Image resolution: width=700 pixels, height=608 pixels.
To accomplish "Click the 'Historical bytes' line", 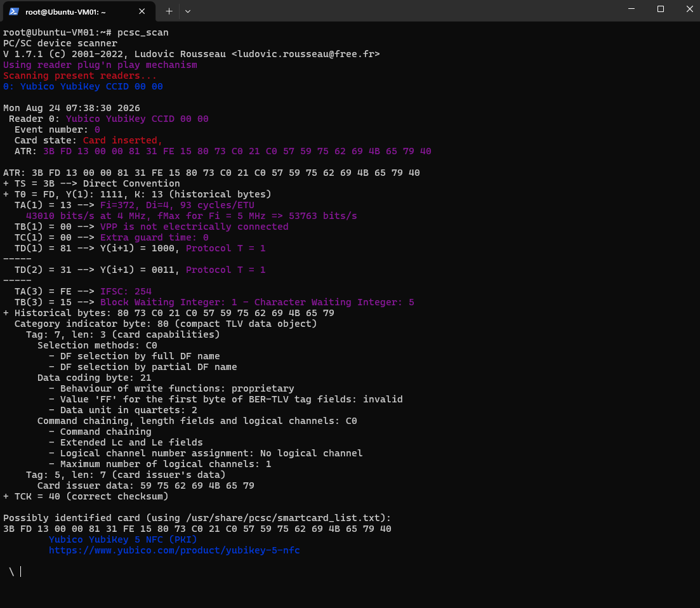I will pos(169,313).
